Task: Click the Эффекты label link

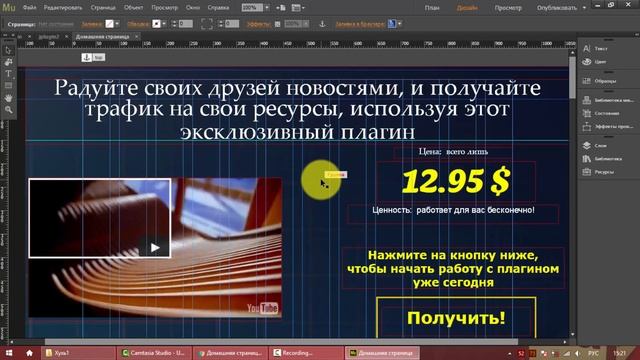Action: [x=258, y=24]
